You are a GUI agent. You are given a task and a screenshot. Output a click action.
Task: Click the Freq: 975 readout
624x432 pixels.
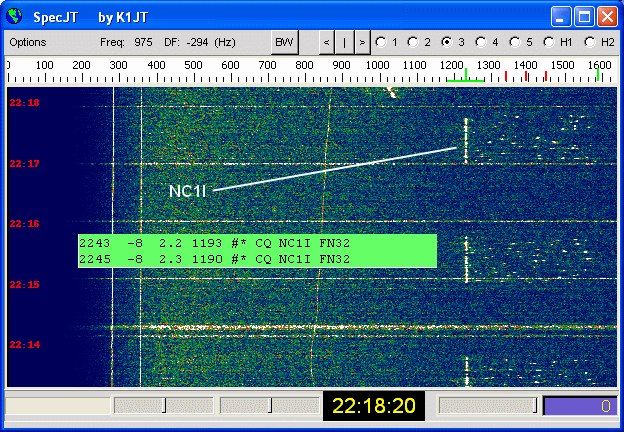tap(126, 42)
